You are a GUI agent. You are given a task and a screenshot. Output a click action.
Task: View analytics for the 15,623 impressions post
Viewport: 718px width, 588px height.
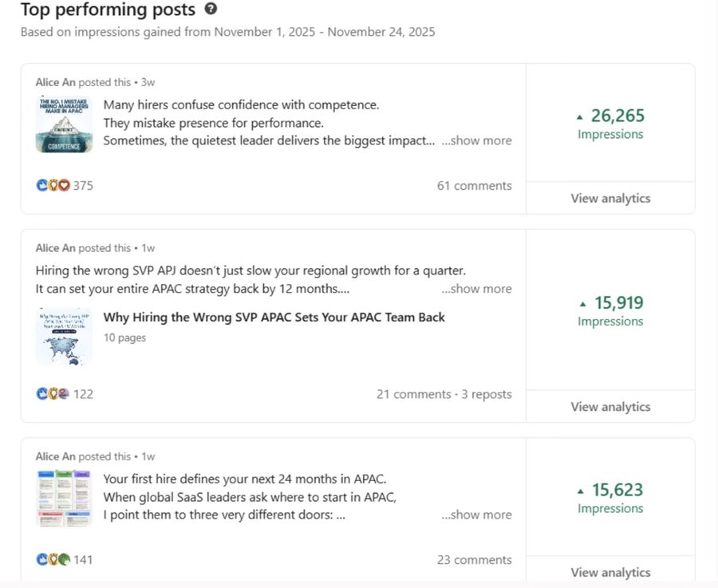[610, 572]
